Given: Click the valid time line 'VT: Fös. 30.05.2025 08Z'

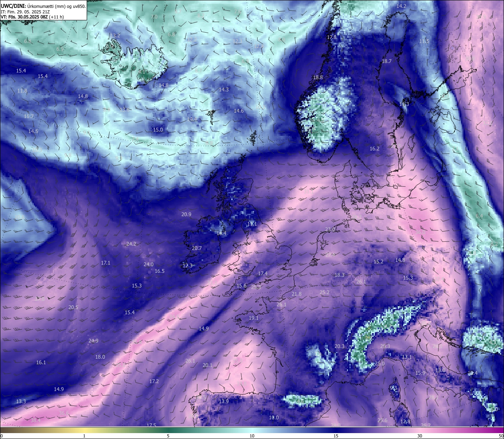Looking at the screenshot, I should point(32,17).
